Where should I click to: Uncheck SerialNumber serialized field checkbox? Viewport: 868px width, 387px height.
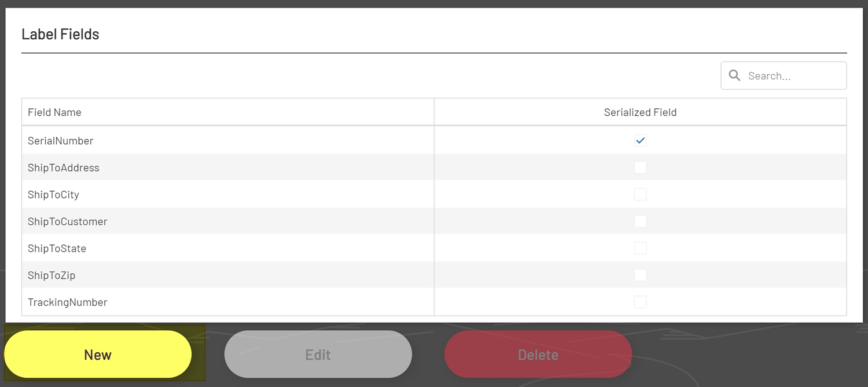[x=640, y=140]
